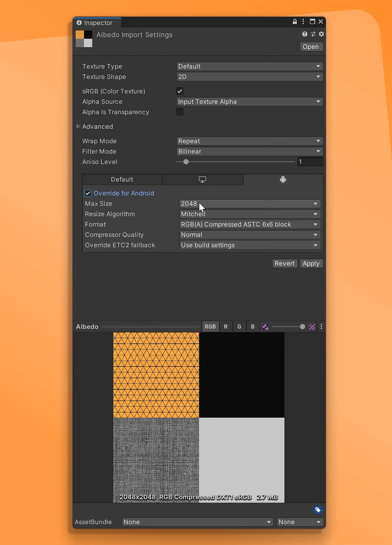Click the Revert button
392x545 pixels.
[285, 263]
